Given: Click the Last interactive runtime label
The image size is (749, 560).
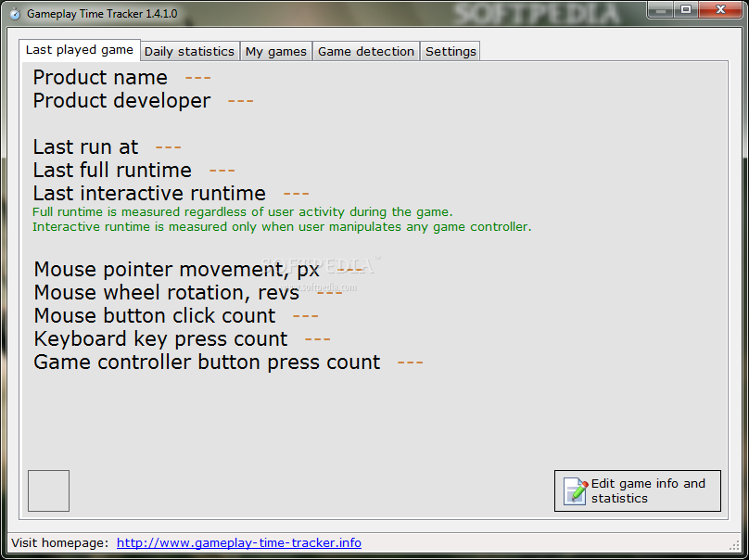Looking at the screenshot, I should point(149,194).
